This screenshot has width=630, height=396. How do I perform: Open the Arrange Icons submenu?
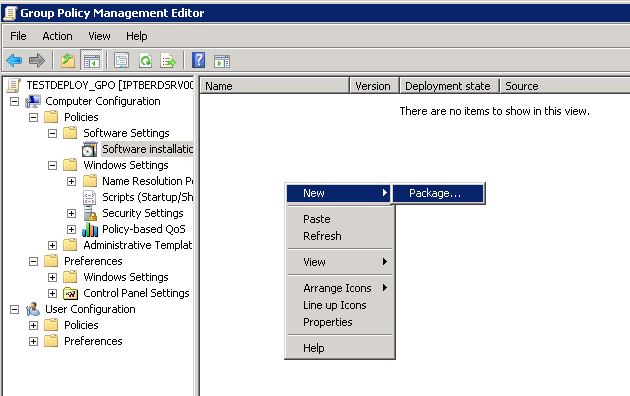tap(340, 288)
